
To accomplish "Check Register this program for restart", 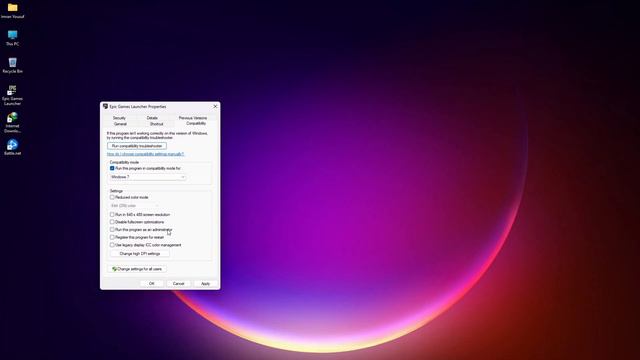I will (112, 237).
